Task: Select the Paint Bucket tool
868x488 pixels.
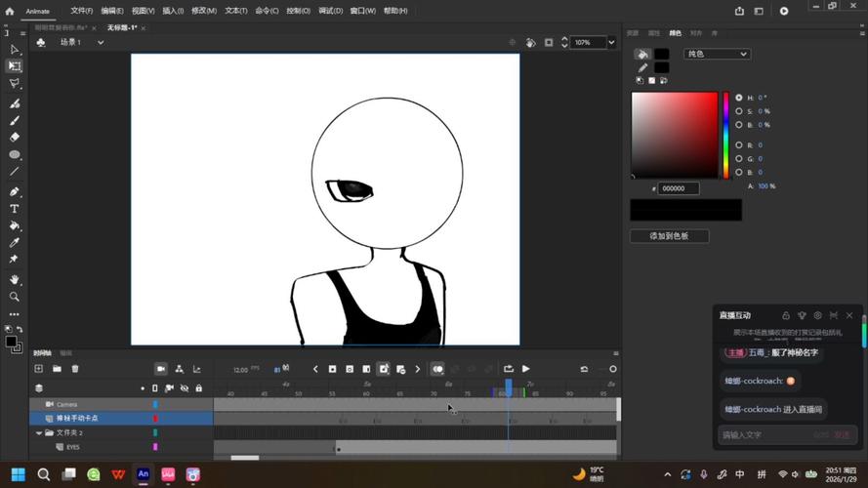Action: (x=15, y=225)
